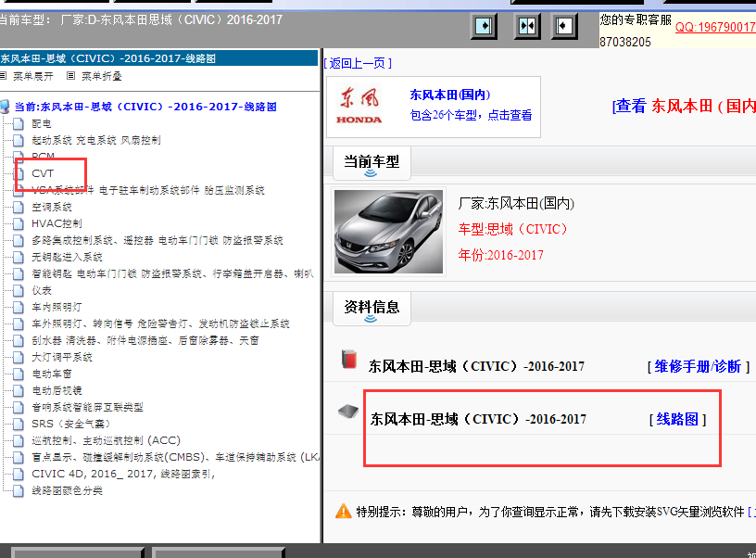Open the 无钥匙进入系统 item
The height and width of the screenshot is (558, 756).
67,257
